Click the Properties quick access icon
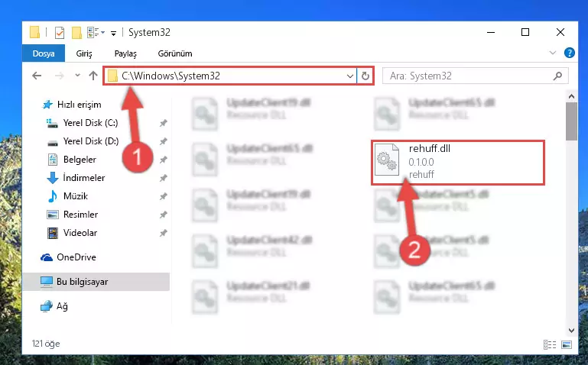Screen dimensions: 588x365 pyautogui.click(x=59, y=33)
